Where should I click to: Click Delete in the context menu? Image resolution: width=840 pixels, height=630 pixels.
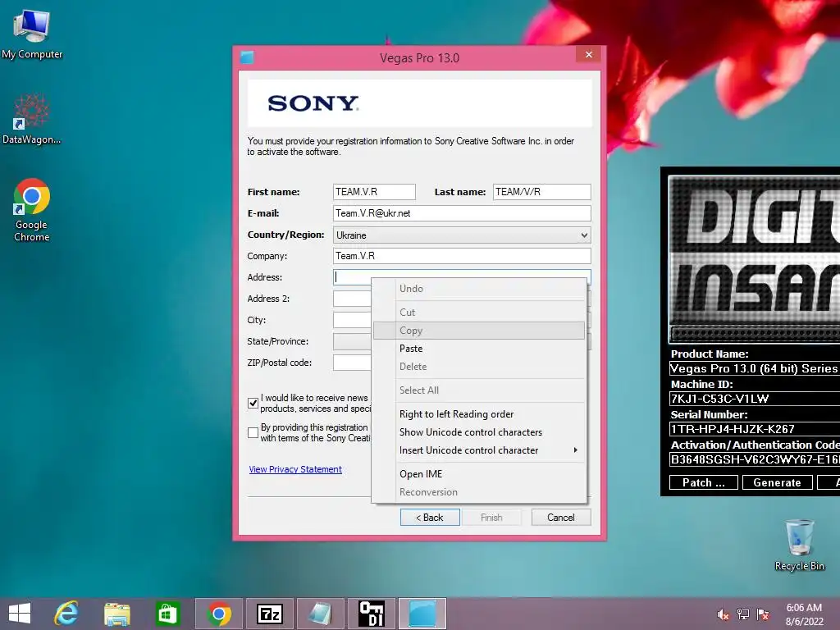pos(479,367)
